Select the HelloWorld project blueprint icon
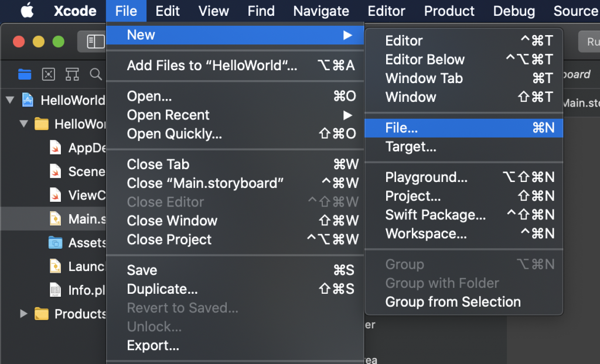The width and height of the screenshot is (600, 364). 28,100
